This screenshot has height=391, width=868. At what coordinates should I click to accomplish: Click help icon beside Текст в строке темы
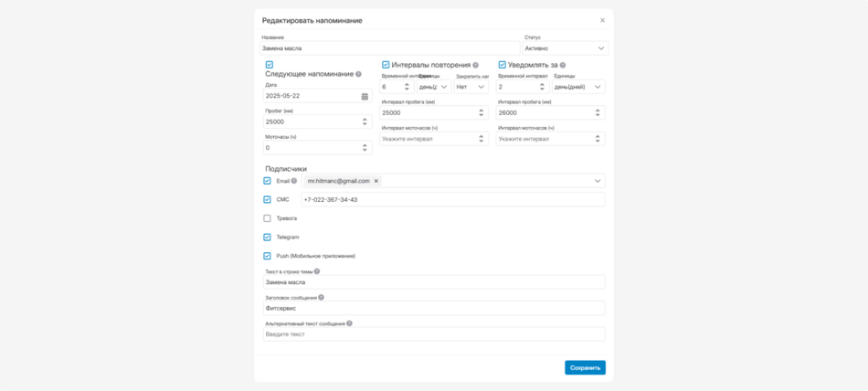(317, 271)
